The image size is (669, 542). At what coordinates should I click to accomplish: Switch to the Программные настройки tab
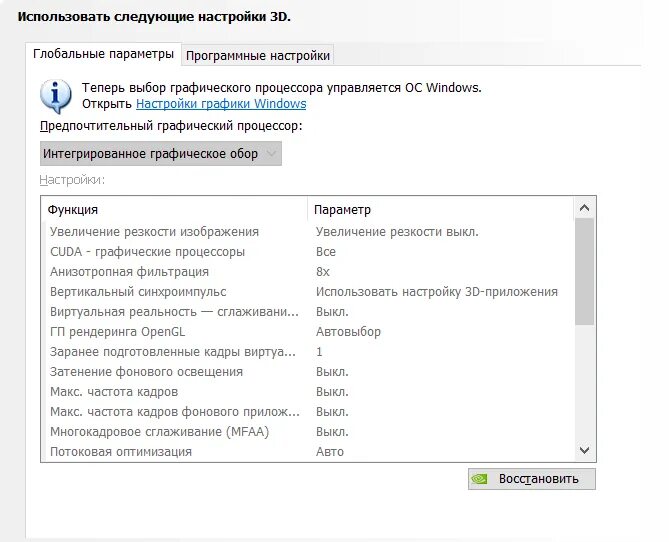click(258, 55)
